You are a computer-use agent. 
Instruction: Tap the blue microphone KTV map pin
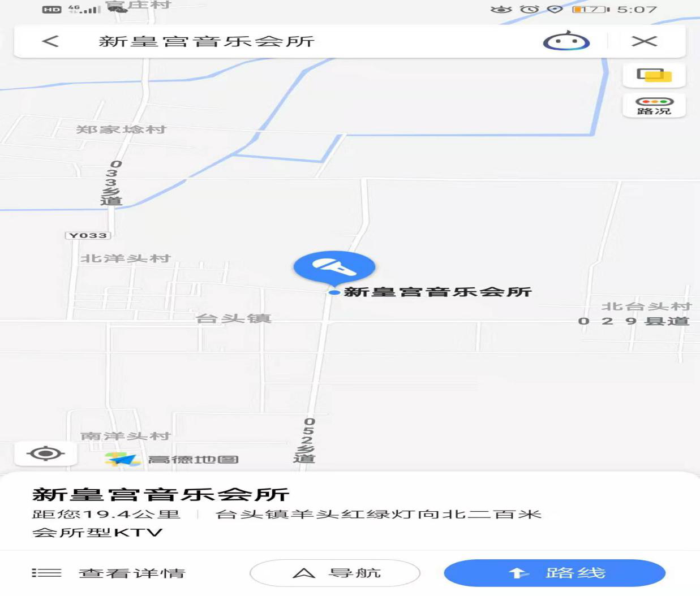coord(334,268)
